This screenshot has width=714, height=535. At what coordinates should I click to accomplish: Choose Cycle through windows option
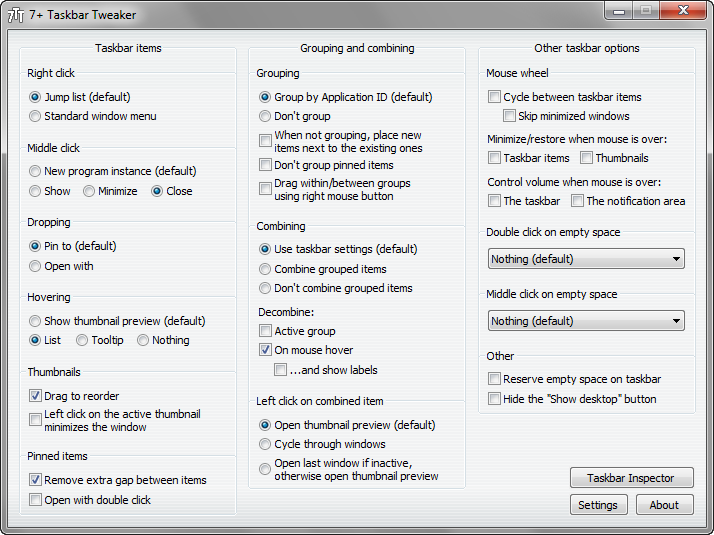(x=265, y=444)
